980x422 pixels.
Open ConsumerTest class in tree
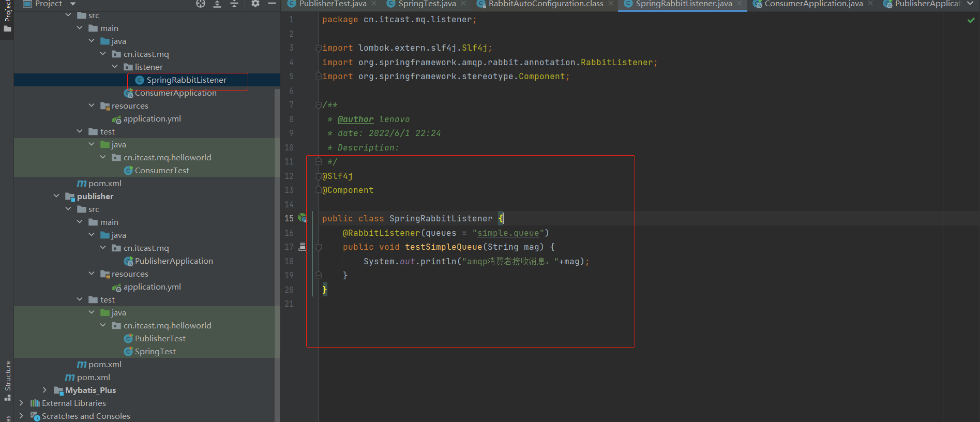[162, 171]
